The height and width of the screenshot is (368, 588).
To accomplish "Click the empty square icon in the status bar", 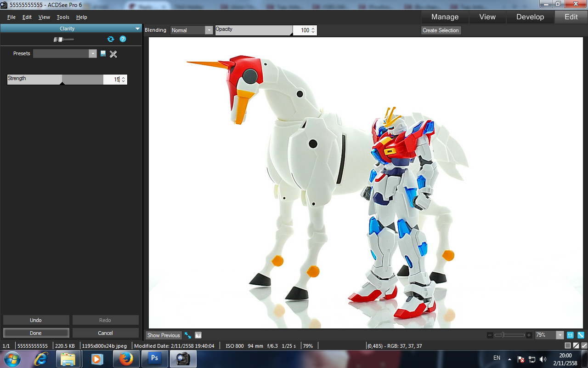I will pyautogui.click(x=568, y=345).
